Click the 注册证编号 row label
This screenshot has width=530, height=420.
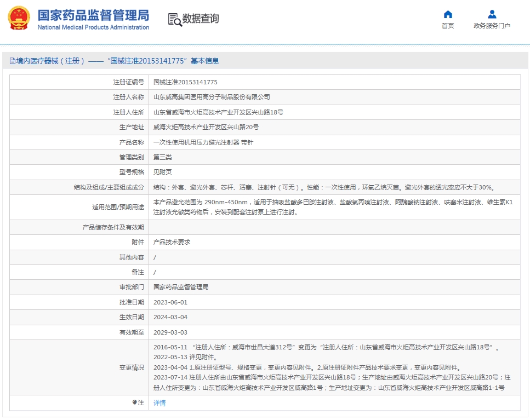click(x=128, y=82)
